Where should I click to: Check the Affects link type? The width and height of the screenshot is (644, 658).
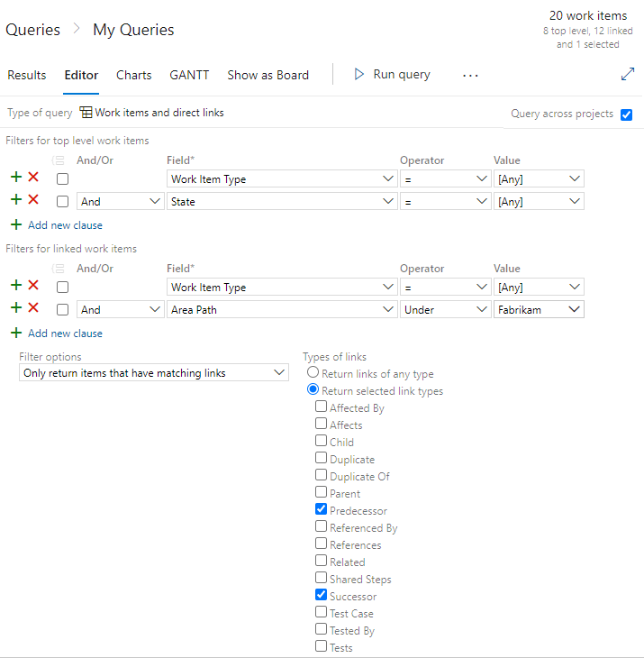[322, 424]
